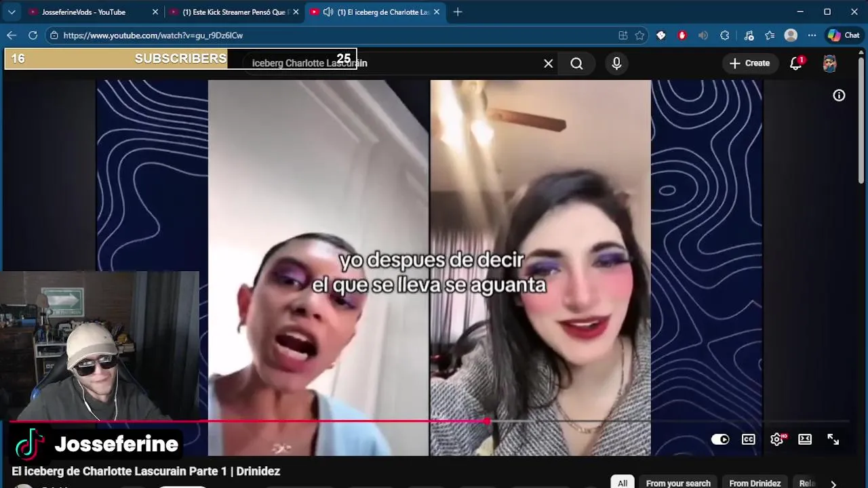Open the price tag extension
Image resolution: width=868 pixels, height=488 pixels.
point(661,35)
